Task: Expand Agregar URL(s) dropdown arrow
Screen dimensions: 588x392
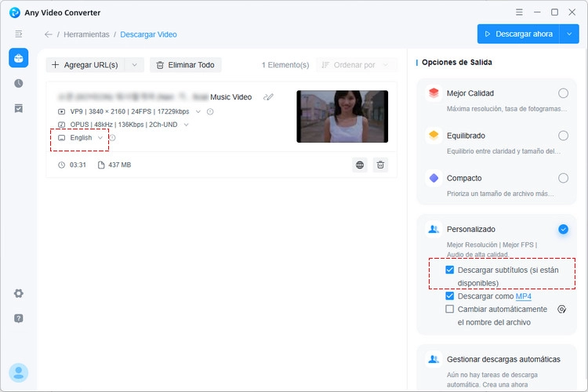Action: (134, 65)
